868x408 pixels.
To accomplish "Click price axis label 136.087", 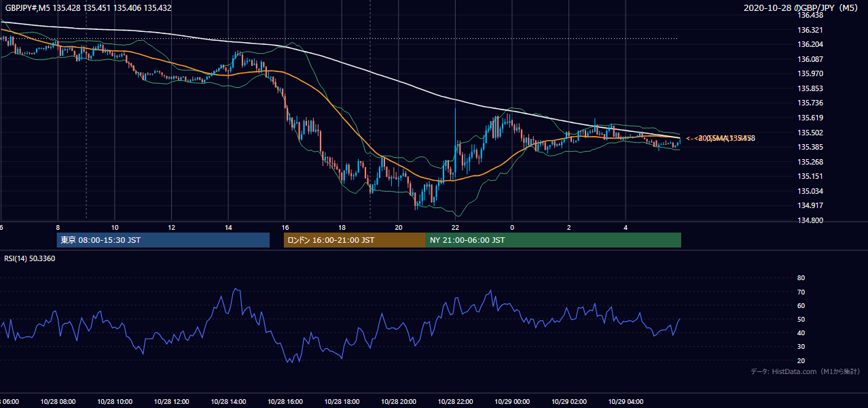I will 810,59.
